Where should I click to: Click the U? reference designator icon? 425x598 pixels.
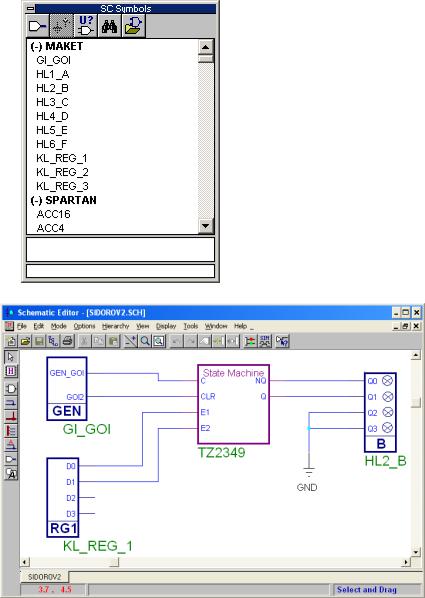85,27
